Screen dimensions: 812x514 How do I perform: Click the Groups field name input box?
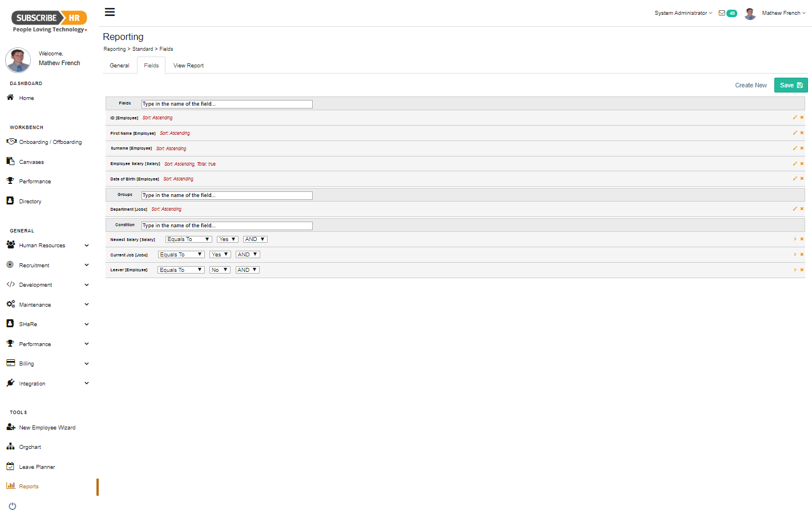pyautogui.click(x=227, y=195)
